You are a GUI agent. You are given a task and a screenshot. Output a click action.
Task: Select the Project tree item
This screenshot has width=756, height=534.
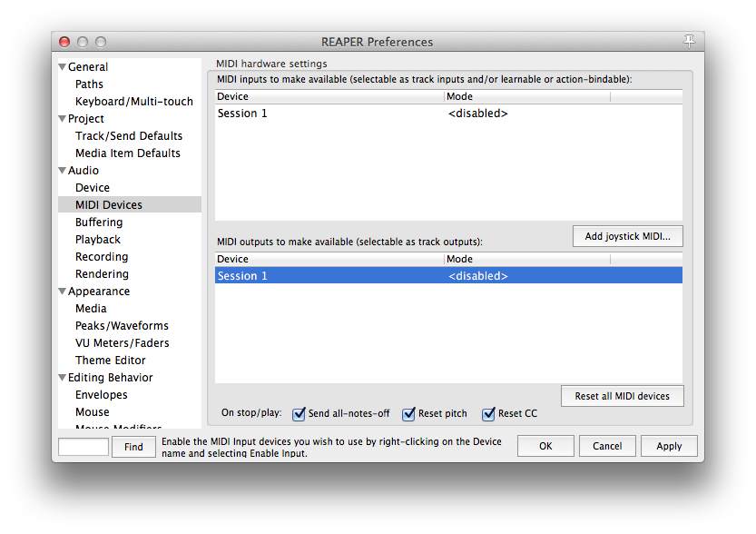pos(86,119)
